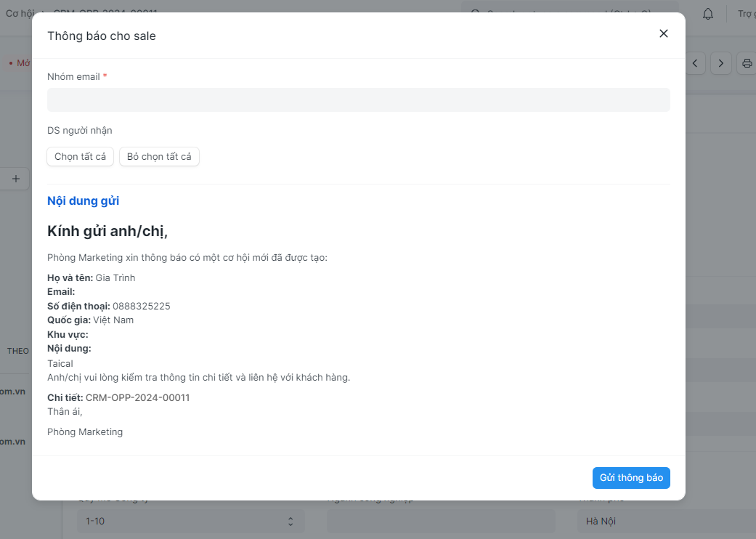Image resolution: width=756 pixels, height=539 pixels.
Task: Focus the Nhóm email field
Action: (x=358, y=100)
